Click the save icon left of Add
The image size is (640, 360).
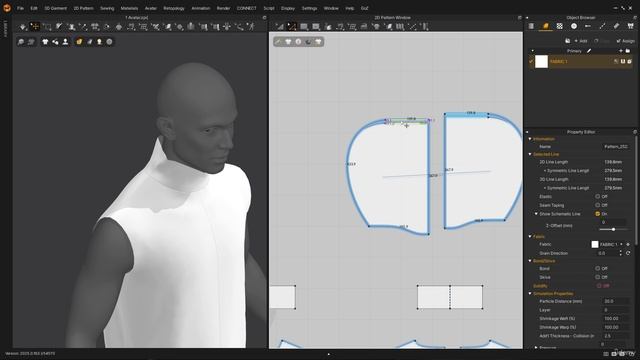tap(567, 41)
